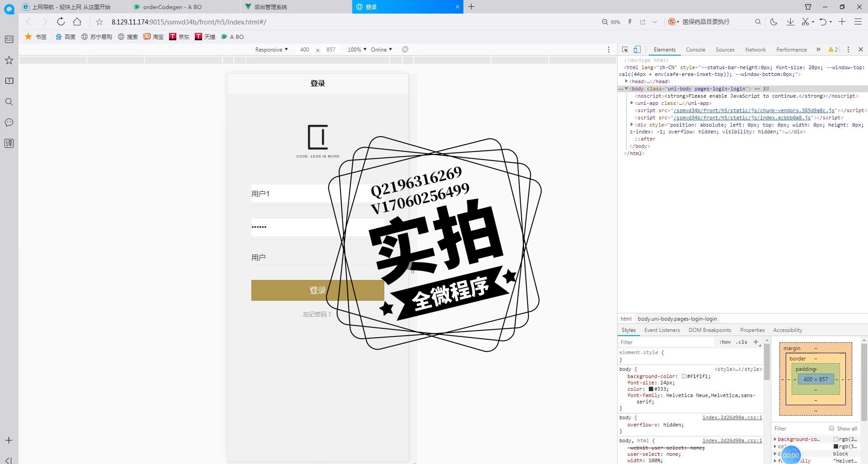Toggle device toolbar icon in DevTools

[x=637, y=50]
